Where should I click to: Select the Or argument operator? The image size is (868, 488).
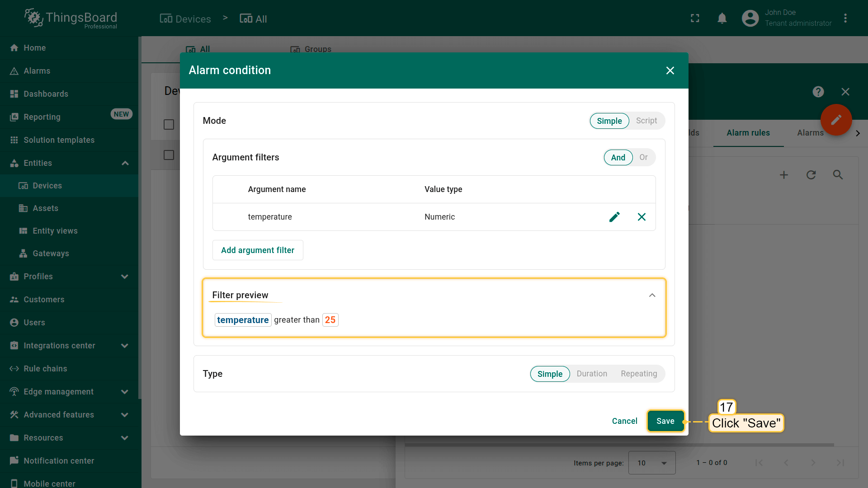pyautogui.click(x=643, y=157)
